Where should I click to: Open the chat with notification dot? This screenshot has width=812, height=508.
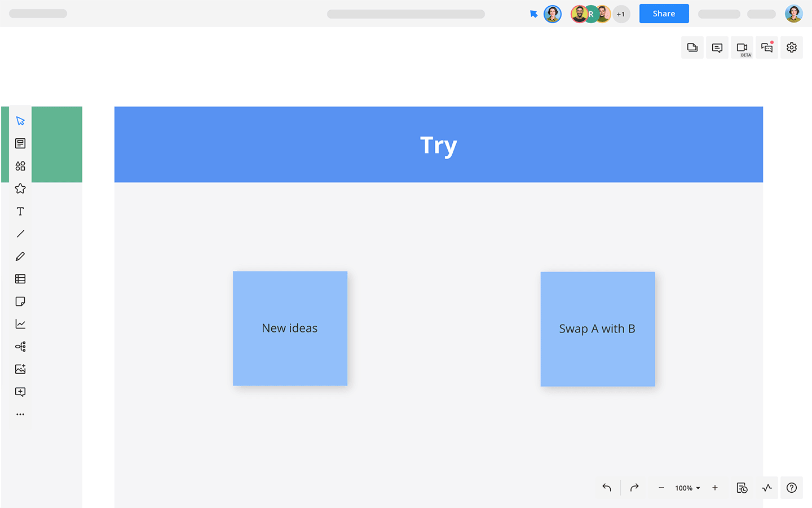[767, 47]
